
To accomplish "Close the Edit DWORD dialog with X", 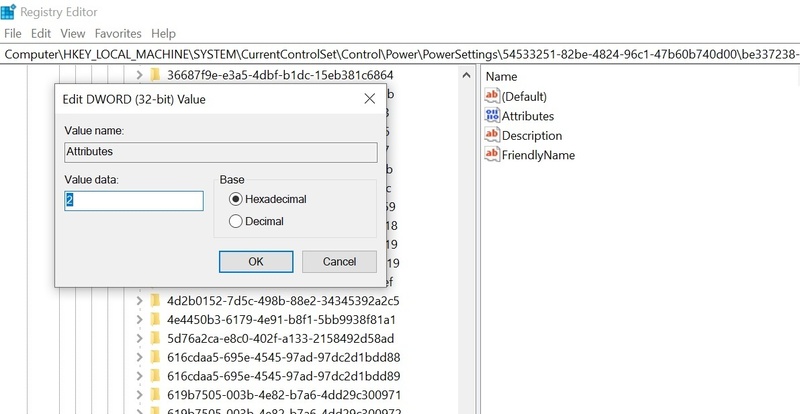I will click(x=370, y=99).
